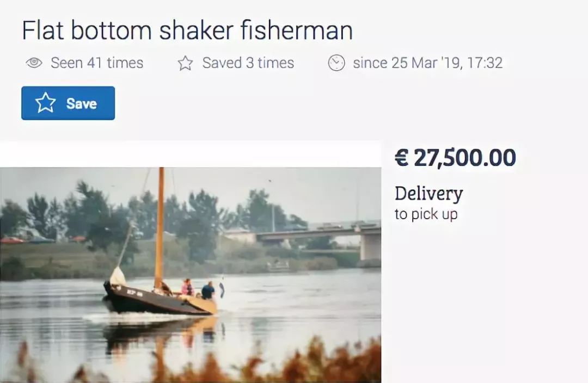Screen dimensions: 588x383
Task: Click the "to pick up" text
Action: (x=426, y=214)
